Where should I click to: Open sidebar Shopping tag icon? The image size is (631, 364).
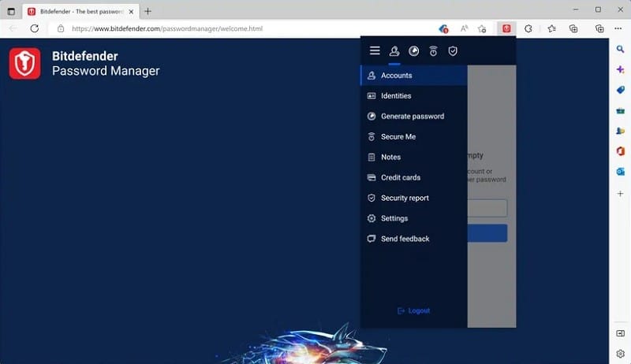click(x=620, y=90)
